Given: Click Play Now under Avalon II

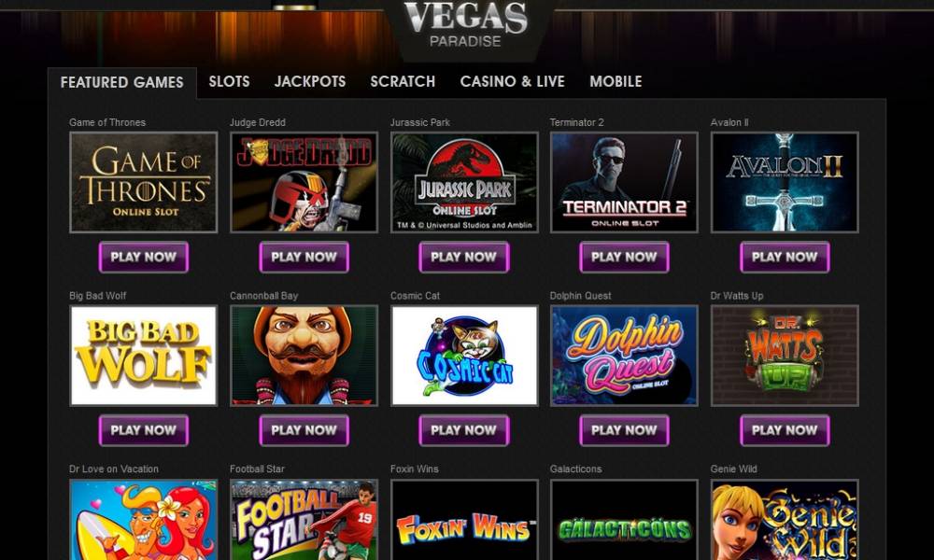Looking at the screenshot, I should [x=785, y=257].
